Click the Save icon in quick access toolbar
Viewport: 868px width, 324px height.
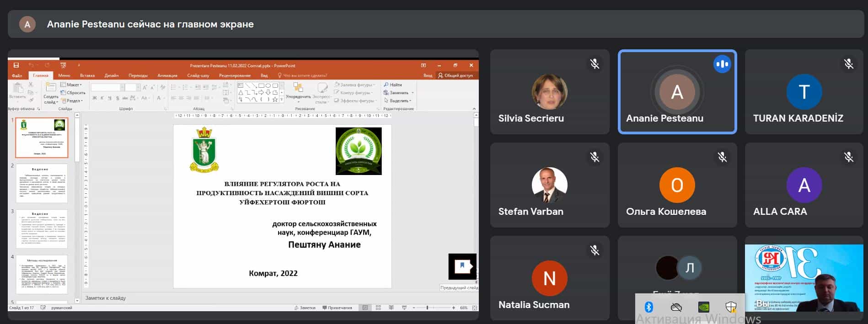point(16,65)
